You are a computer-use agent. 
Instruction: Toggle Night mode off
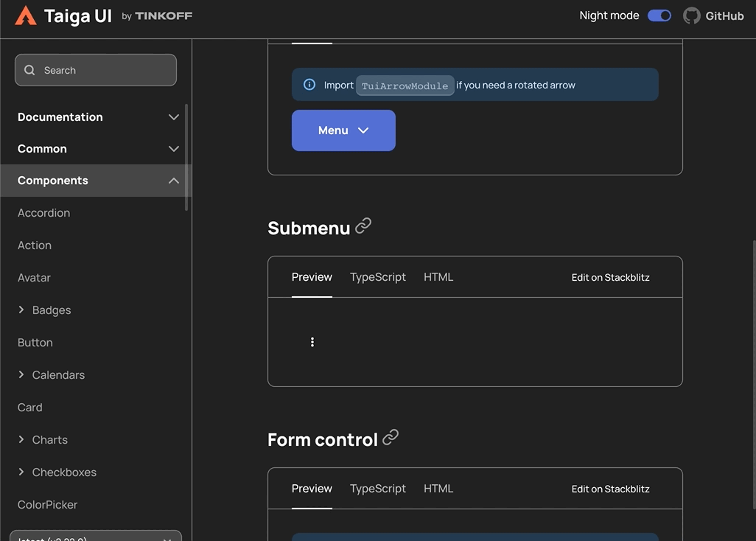point(659,15)
